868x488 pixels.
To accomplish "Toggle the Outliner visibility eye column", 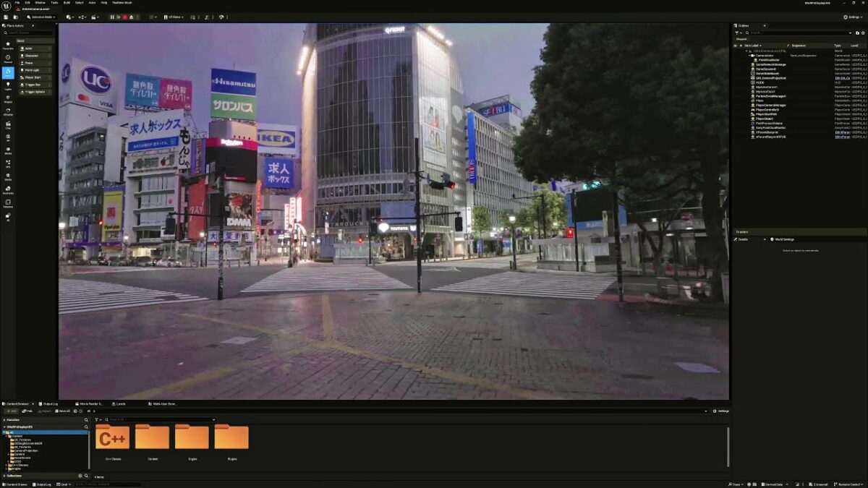I will (x=736, y=46).
